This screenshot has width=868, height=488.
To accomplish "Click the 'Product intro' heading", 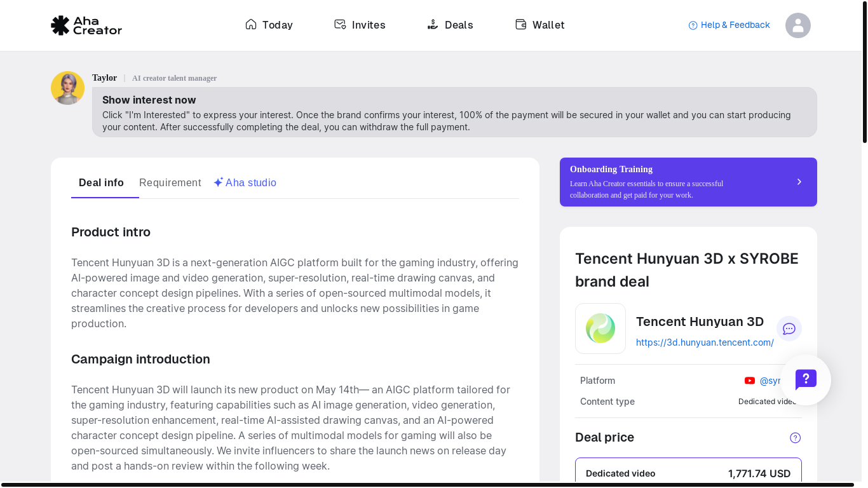I will [x=111, y=232].
